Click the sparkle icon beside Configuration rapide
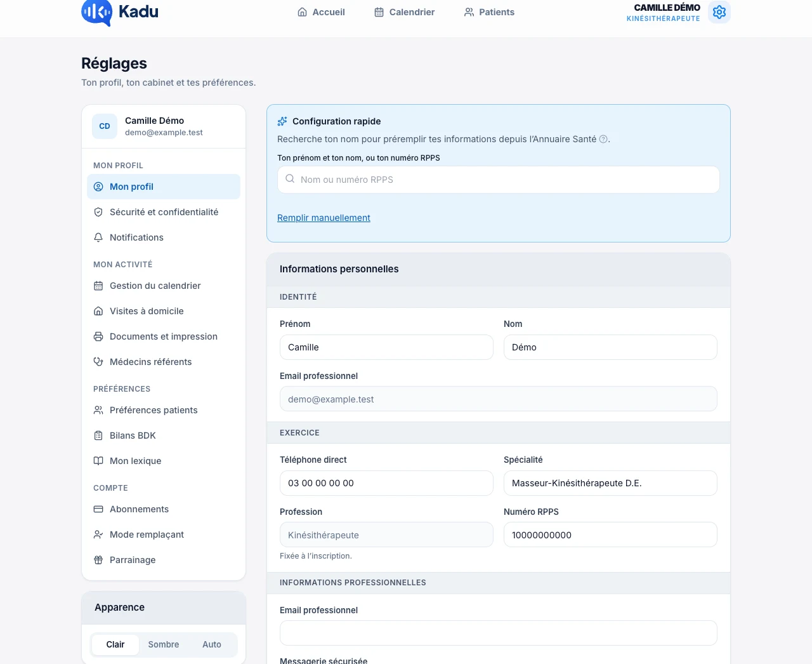 (x=282, y=121)
